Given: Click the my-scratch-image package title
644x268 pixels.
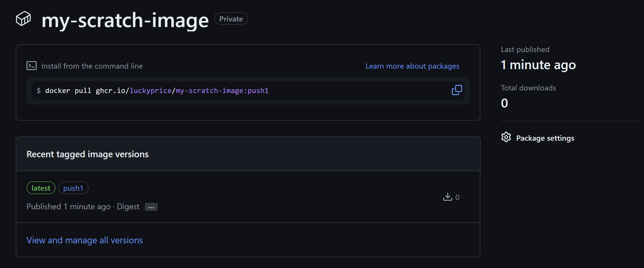Looking at the screenshot, I should 125,20.
